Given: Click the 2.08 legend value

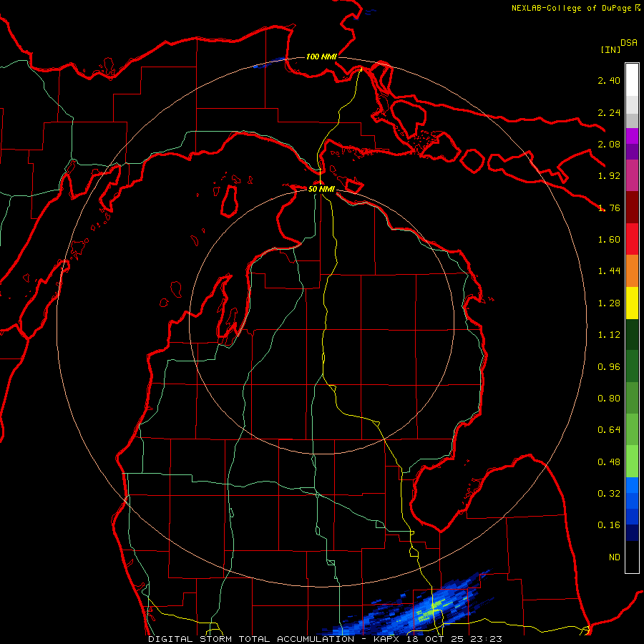Looking at the screenshot, I should click(x=609, y=144).
